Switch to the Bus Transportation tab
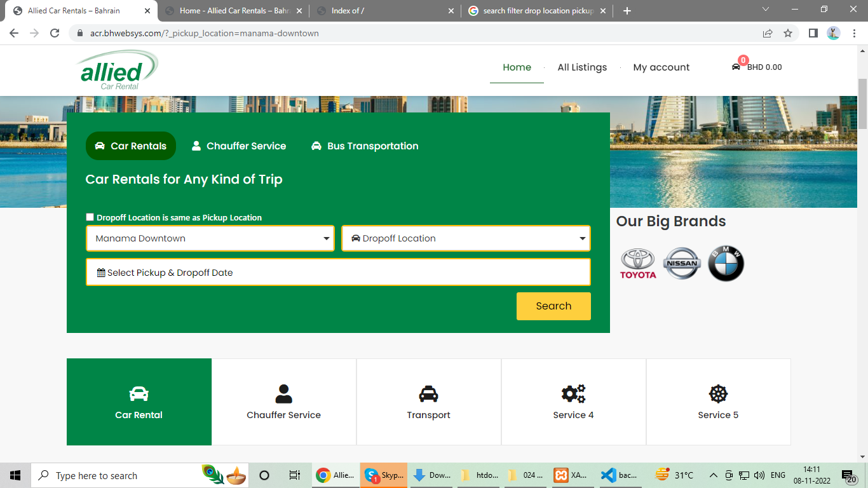Image resolution: width=868 pixels, height=488 pixels. (x=365, y=146)
